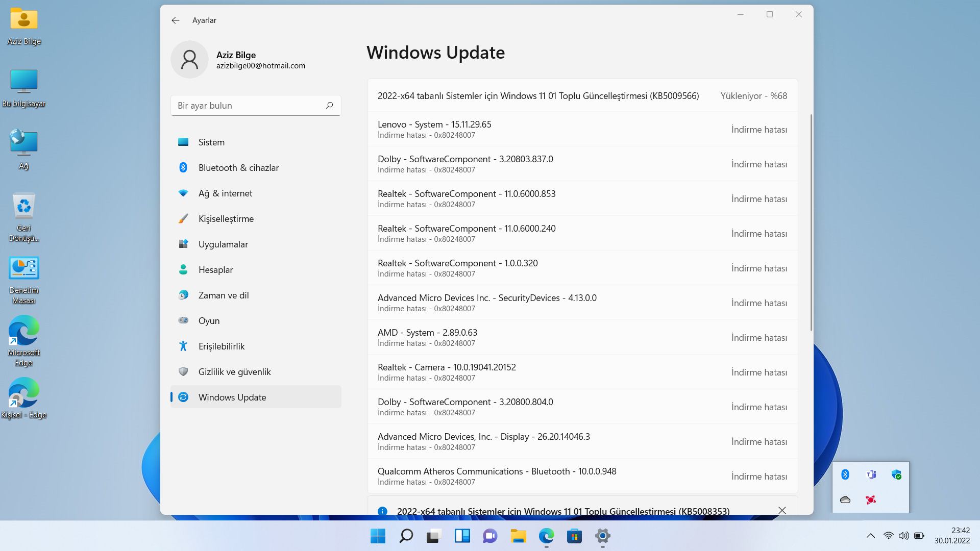Click the Wi-Fi network tray icon

coord(889,536)
